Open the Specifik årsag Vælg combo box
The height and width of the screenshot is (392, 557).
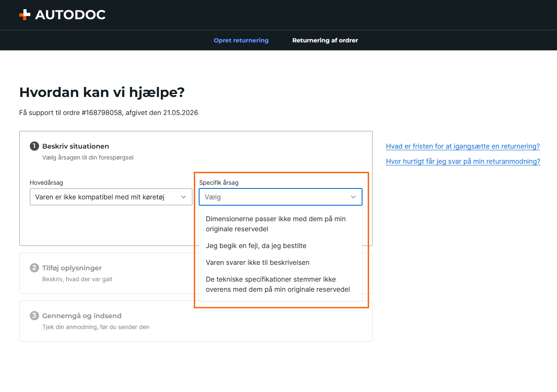[x=280, y=197]
